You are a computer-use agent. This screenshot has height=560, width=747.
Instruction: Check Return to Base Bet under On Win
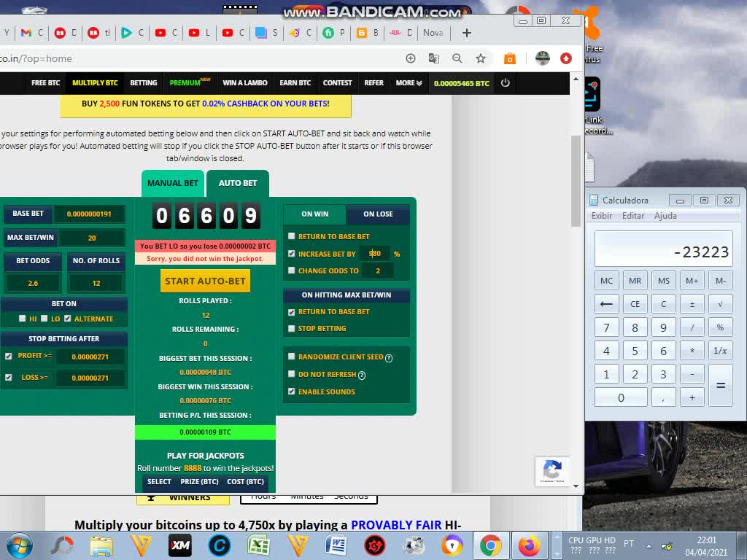292,236
